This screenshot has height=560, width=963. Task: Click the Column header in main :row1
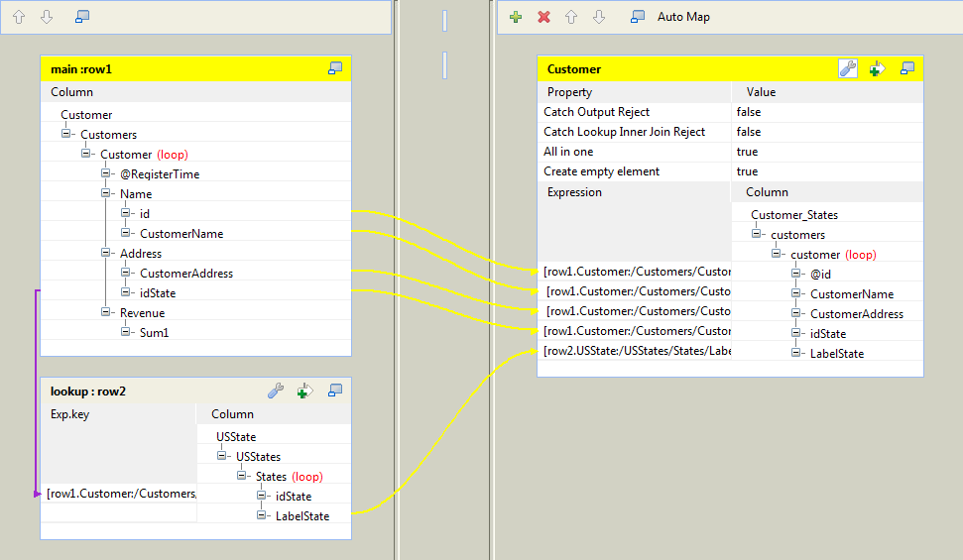[71, 92]
